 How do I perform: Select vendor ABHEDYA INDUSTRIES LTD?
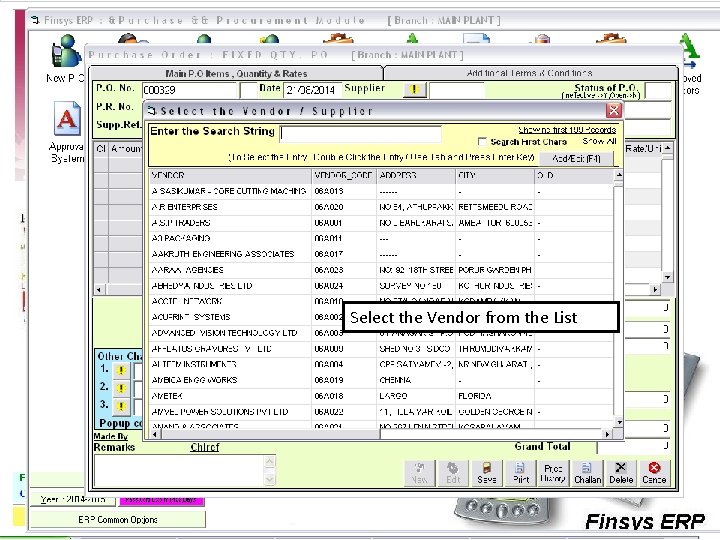(381, 286)
